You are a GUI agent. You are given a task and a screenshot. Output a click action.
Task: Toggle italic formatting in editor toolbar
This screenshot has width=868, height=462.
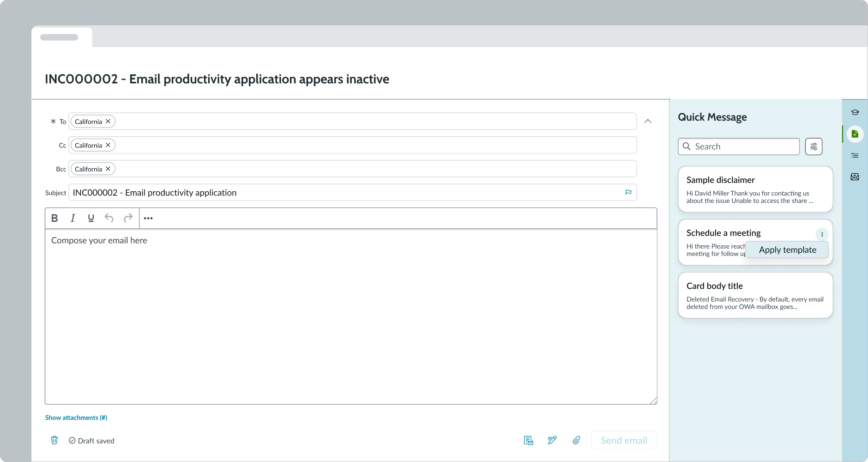[72, 218]
